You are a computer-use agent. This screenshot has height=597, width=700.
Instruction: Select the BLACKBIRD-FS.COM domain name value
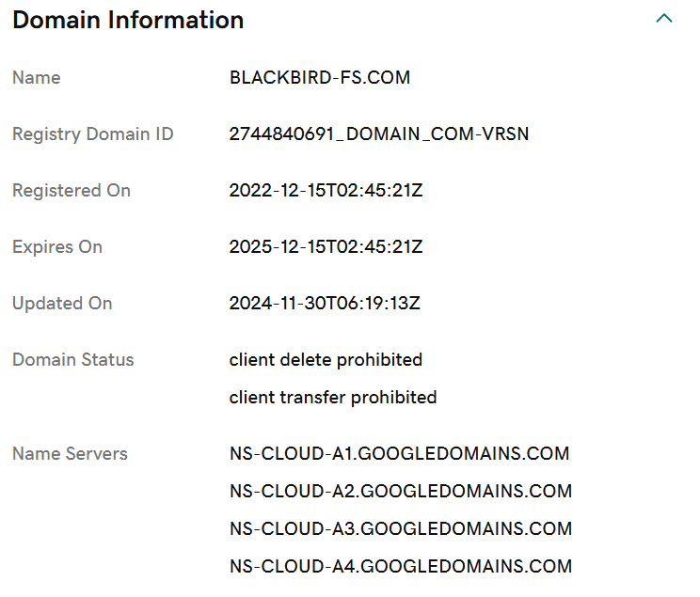coord(320,78)
